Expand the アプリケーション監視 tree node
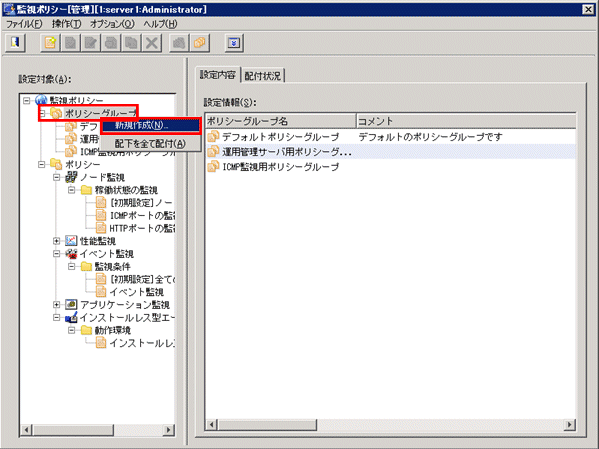Viewport: 599px width, 449px height. tap(57, 305)
